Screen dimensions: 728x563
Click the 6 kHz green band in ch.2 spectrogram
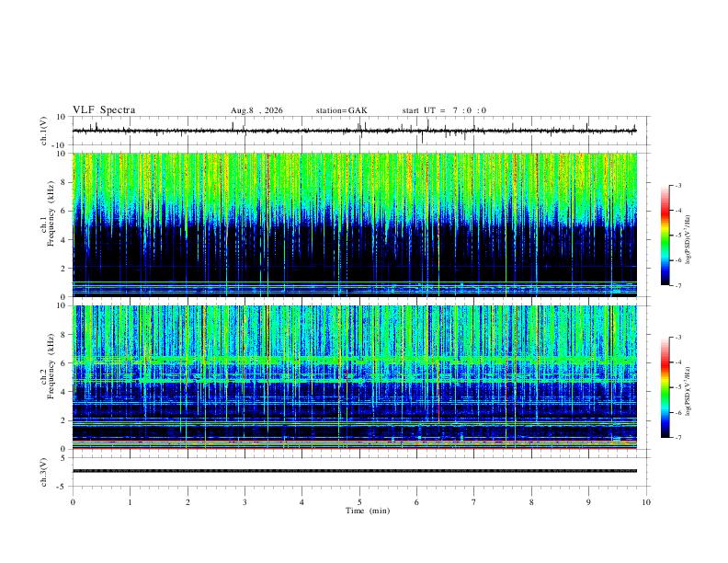(x=354, y=360)
